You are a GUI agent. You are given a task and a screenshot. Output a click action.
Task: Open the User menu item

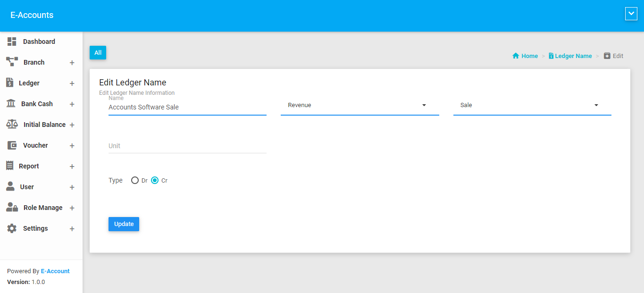(x=27, y=187)
